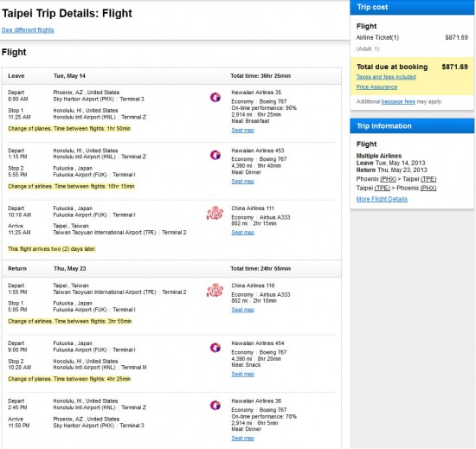Viewport: 476px width, 449px height.
Task: Click On-time performance: 90% text
Action: click(x=264, y=108)
